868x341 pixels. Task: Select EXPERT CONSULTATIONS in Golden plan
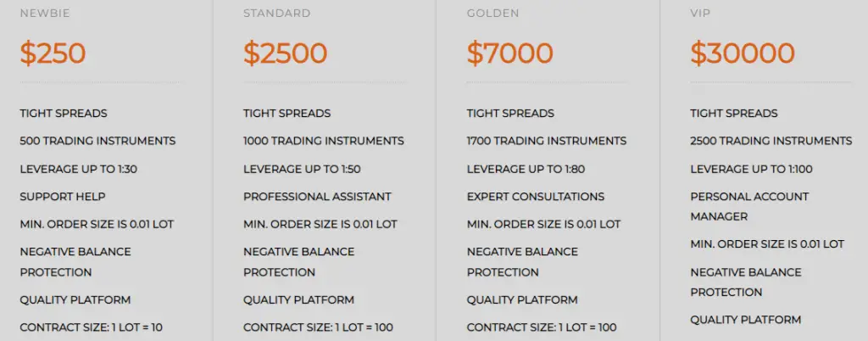pos(535,197)
